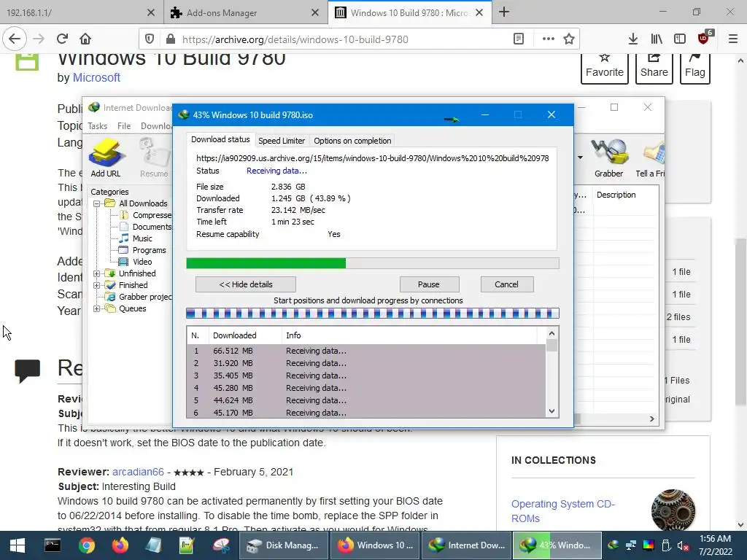Open the File menu in IDM

point(124,125)
